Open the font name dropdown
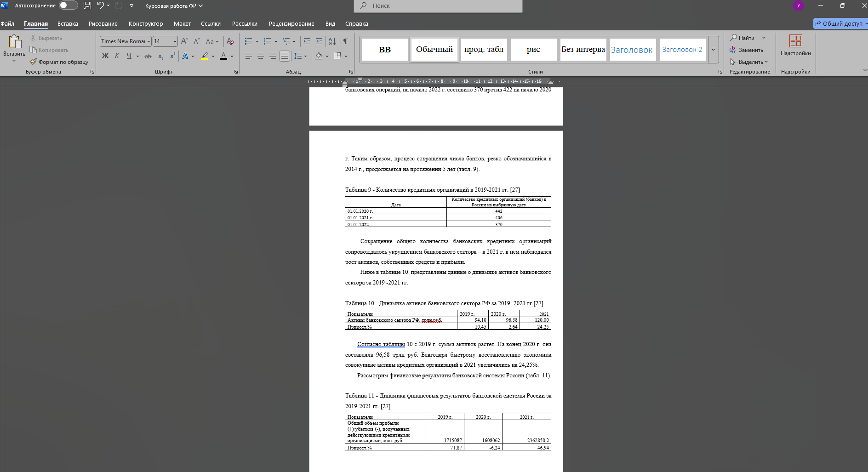 click(x=149, y=41)
